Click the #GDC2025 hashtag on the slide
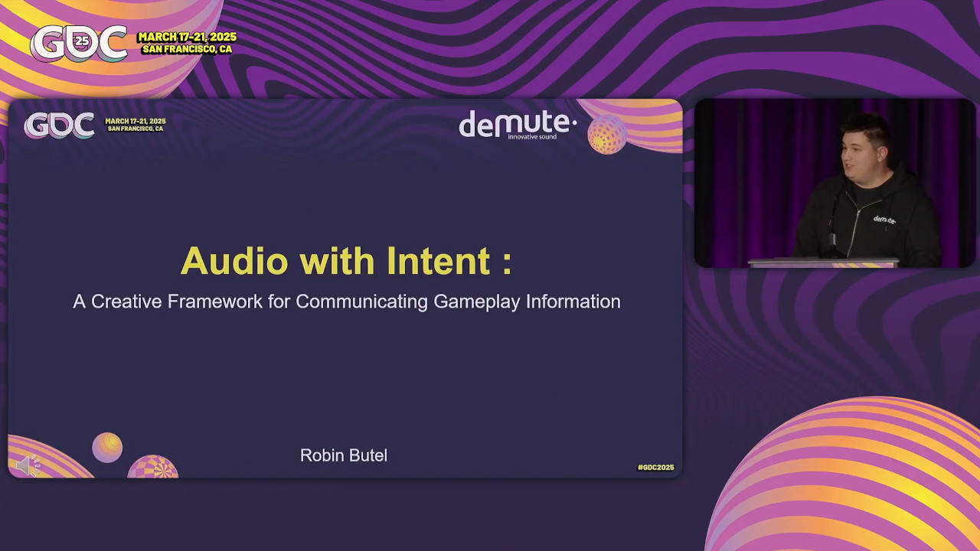The width and height of the screenshot is (980, 551). pyautogui.click(x=655, y=468)
